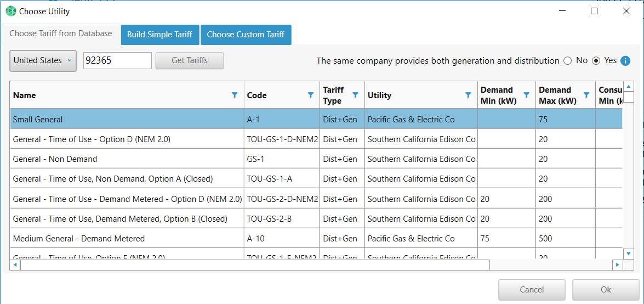
Task: Switch to Build Simple Tariff tab
Action: (x=159, y=35)
